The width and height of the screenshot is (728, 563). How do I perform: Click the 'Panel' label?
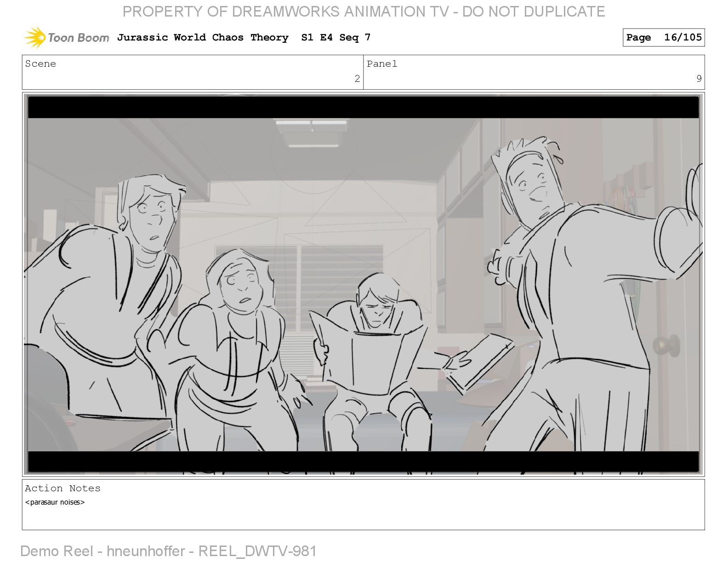[x=382, y=63]
